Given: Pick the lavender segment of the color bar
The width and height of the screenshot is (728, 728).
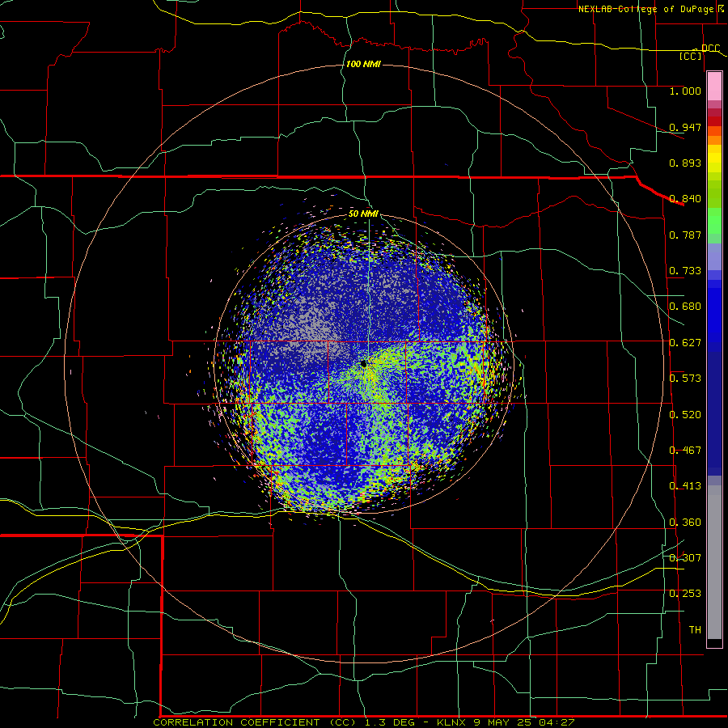Looking at the screenshot, I should click(714, 256).
